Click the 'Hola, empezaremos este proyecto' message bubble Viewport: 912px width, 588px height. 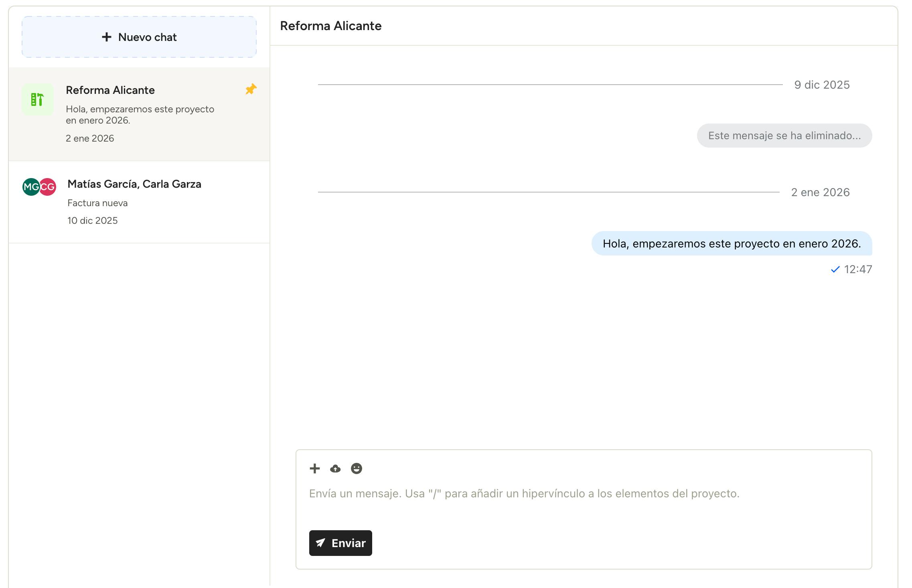[x=732, y=243]
